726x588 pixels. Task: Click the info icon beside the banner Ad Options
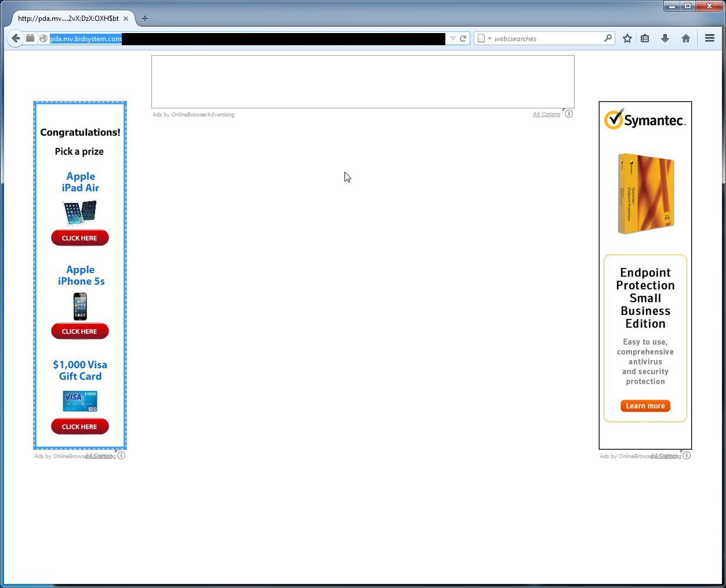569,114
